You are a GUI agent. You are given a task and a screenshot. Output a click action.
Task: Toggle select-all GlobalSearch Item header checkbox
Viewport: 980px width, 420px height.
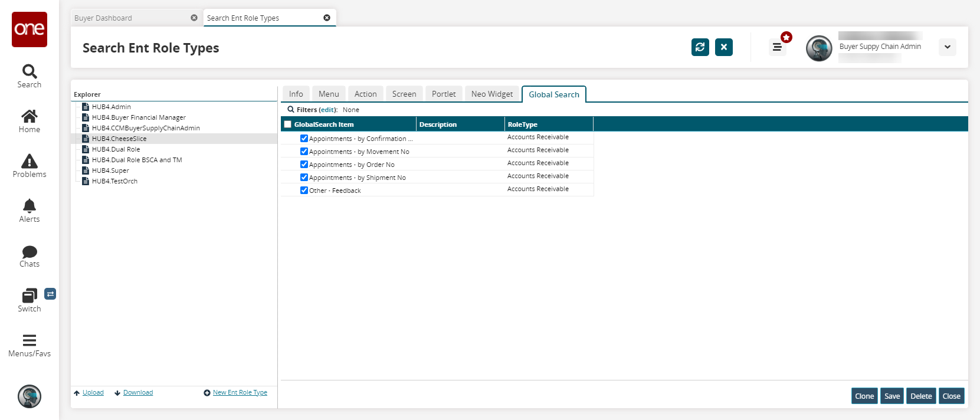click(288, 124)
